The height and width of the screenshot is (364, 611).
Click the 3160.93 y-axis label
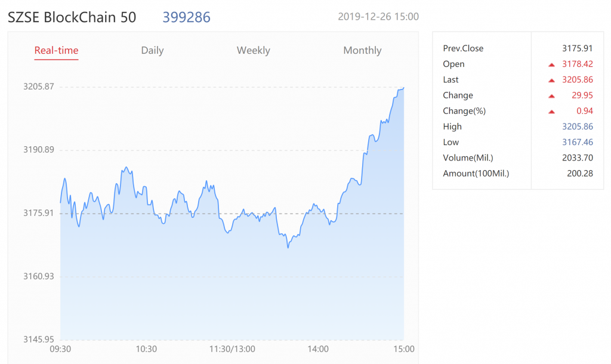pyautogui.click(x=39, y=276)
